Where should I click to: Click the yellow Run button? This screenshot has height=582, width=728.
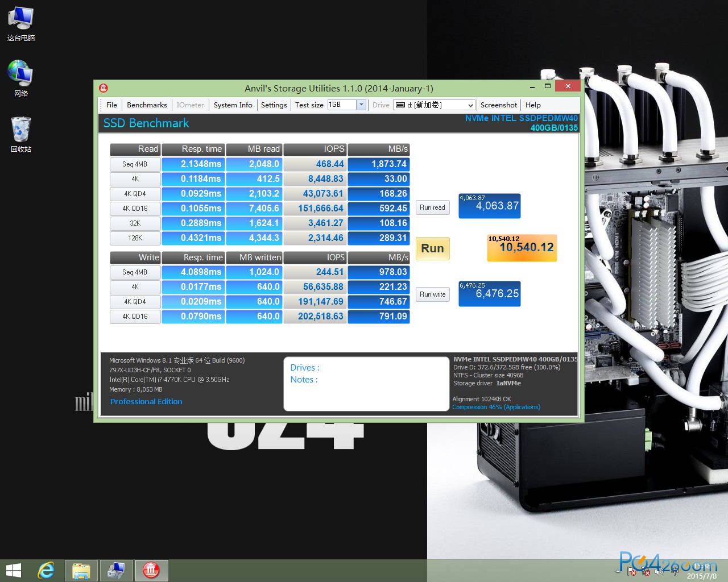tap(432, 248)
